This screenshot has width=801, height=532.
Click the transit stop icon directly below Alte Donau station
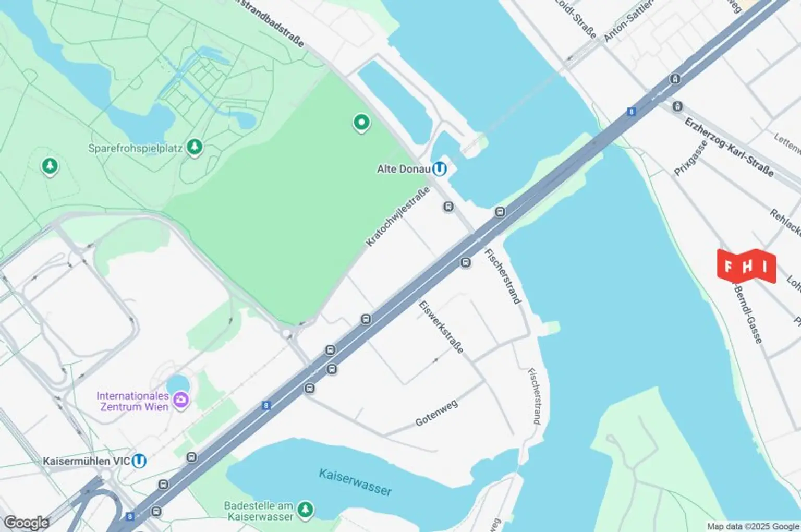[448, 207]
